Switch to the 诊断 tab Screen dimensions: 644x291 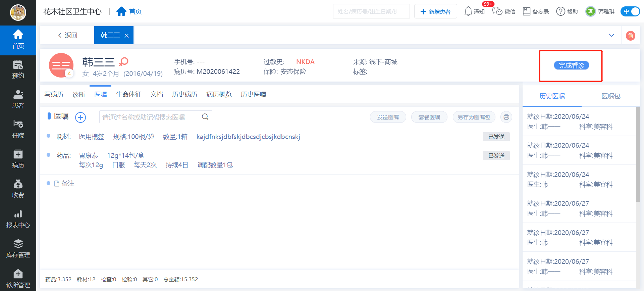point(79,94)
